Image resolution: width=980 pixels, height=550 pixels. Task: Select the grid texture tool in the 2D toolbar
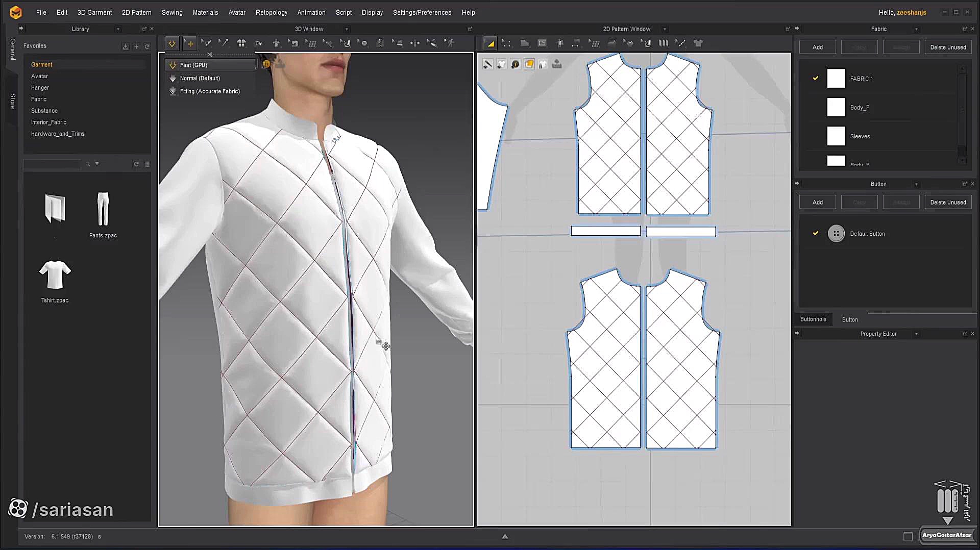(594, 43)
